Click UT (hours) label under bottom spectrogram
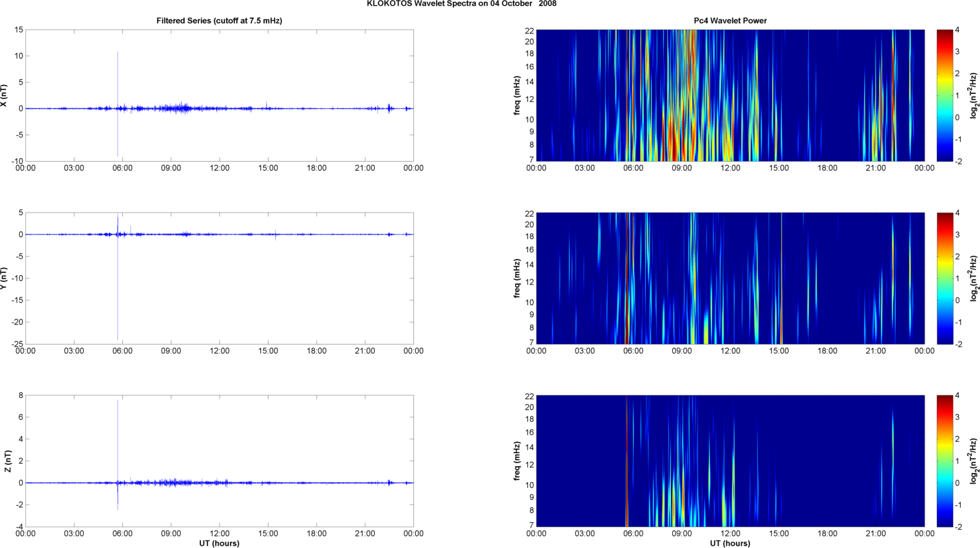 click(x=730, y=543)
